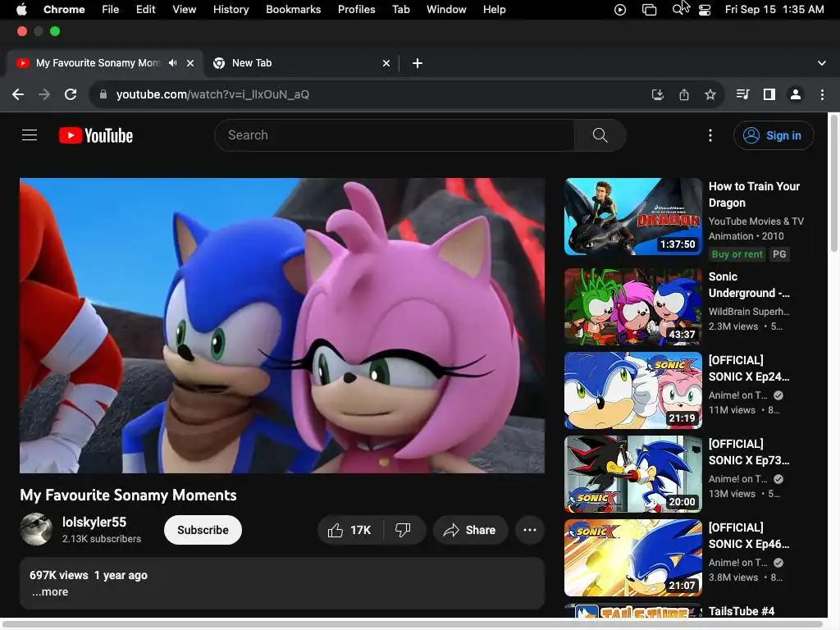Open a new tab with plus button
This screenshot has height=630, width=840.
pyautogui.click(x=418, y=63)
